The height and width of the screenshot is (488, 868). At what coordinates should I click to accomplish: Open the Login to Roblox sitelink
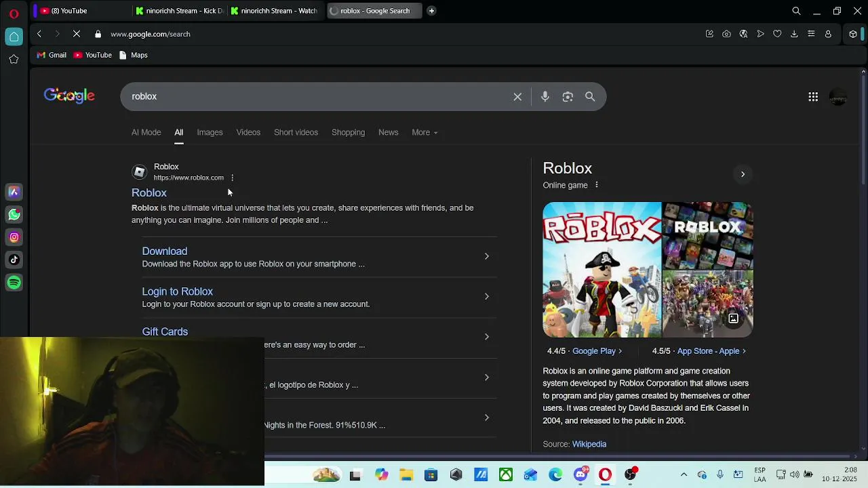[178, 291]
